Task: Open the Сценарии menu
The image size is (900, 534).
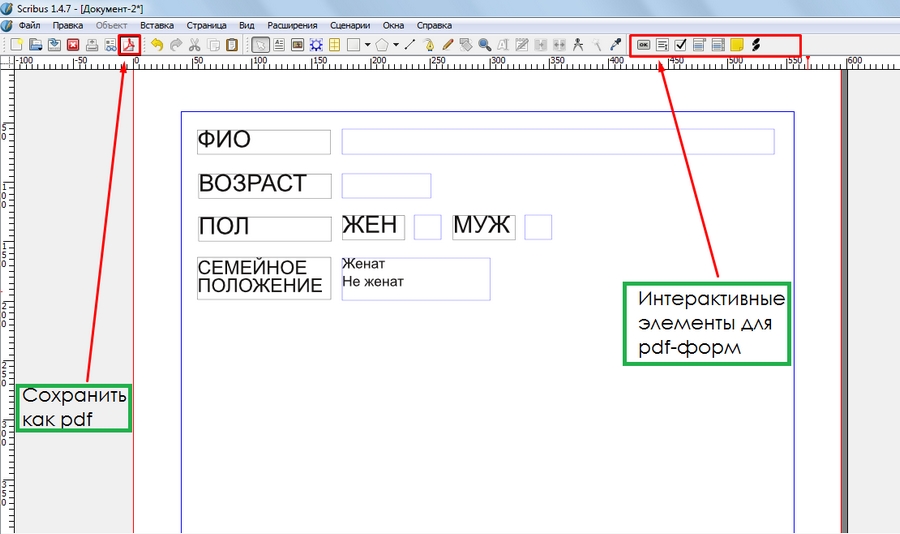Action: pos(350,25)
